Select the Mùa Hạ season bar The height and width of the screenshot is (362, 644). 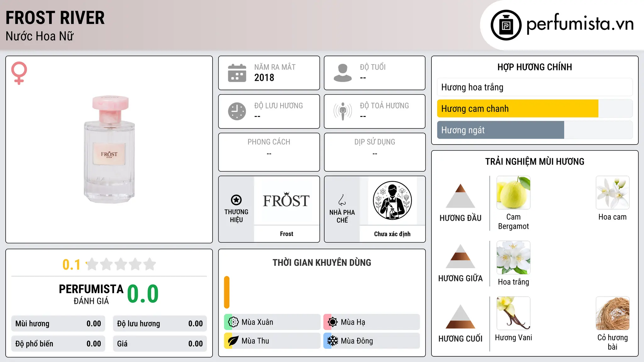pos(372,322)
